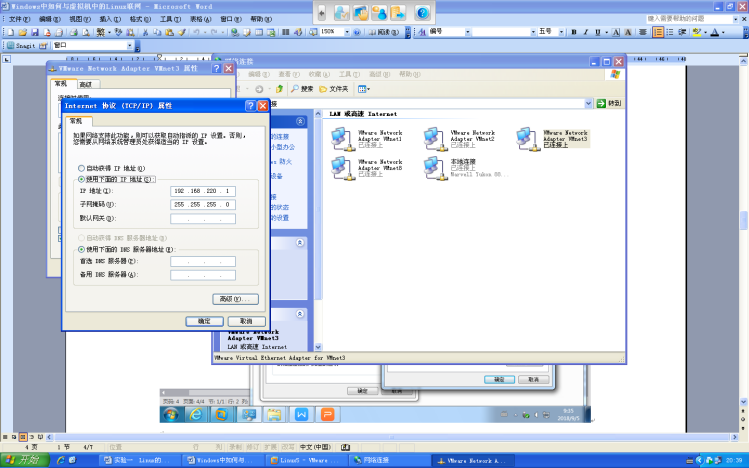Viewport: 749px width, 468px height.
Task: Select 使用下面的 IP 地址 radio button
Action: (81, 180)
